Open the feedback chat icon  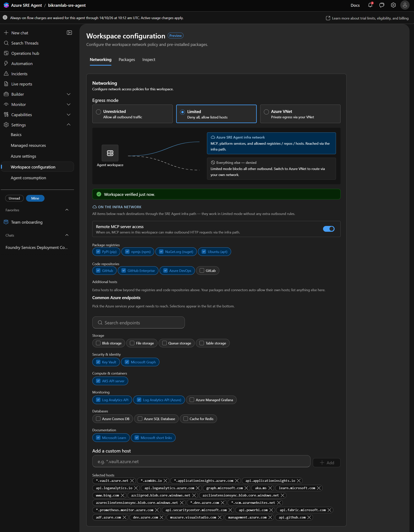point(381,5)
